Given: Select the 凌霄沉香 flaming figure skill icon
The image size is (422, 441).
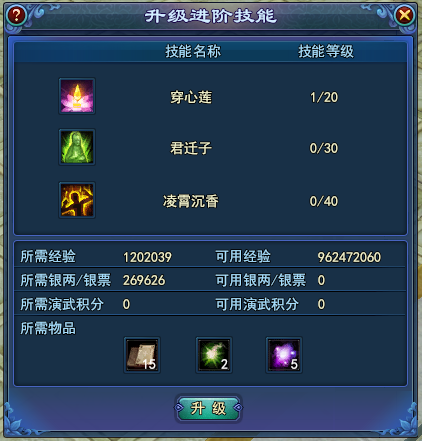Looking at the screenshot, I should pyautogui.click(x=77, y=200).
